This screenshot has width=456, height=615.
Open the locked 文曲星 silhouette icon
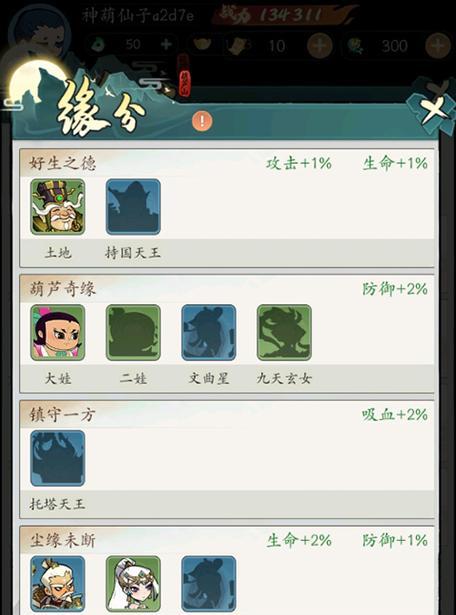click(x=209, y=332)
